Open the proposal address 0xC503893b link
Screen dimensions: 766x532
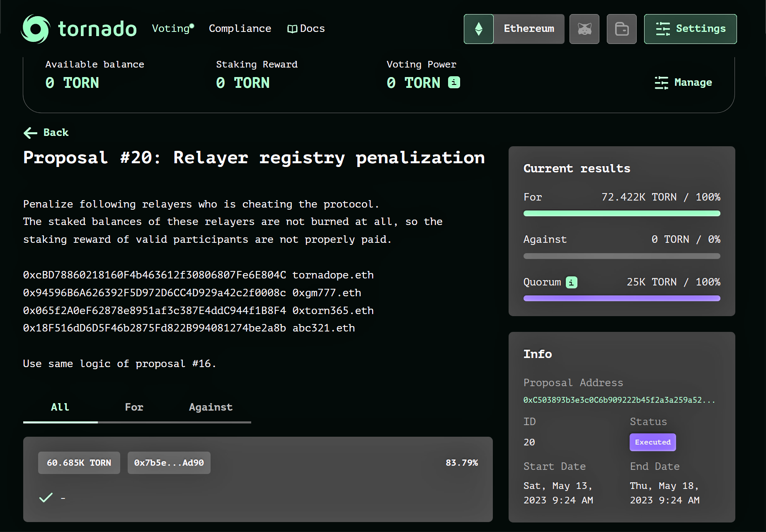click(619, 400)
